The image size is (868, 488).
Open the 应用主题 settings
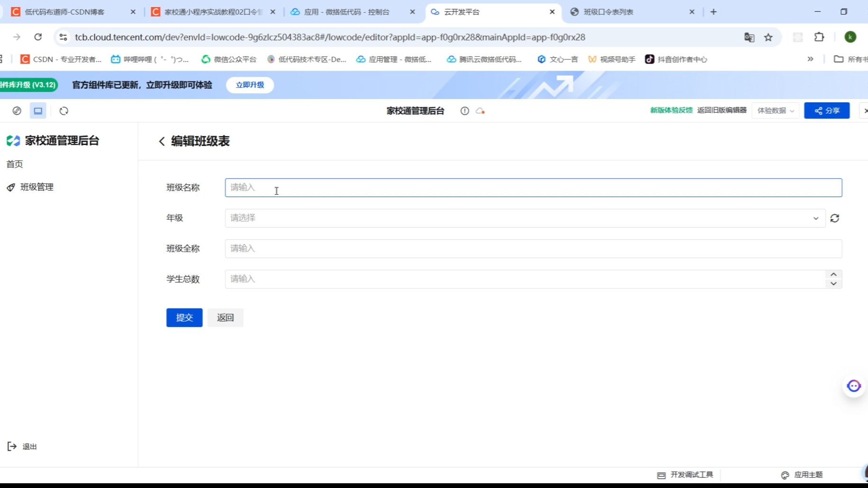pos(802,475)
